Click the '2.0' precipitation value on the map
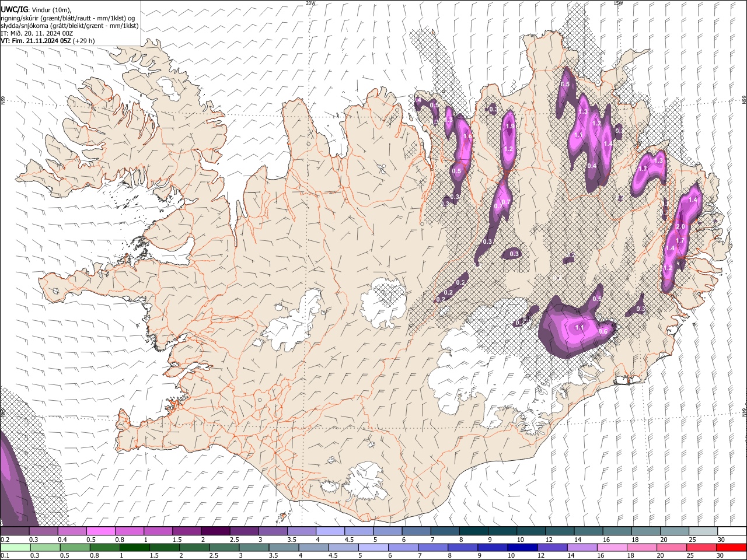This screenshot has width=747, height=560. click(x=680, y=226)
